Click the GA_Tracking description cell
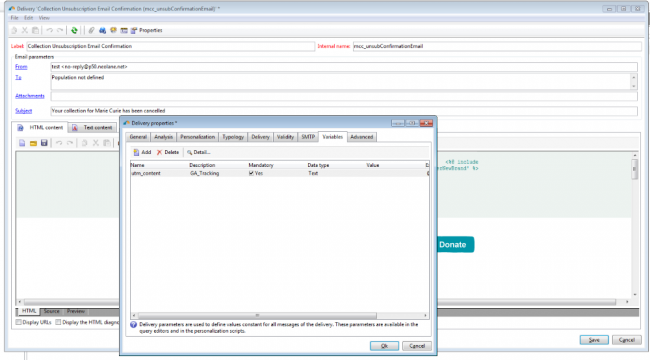The image size is (650, 360). (204, 173)
